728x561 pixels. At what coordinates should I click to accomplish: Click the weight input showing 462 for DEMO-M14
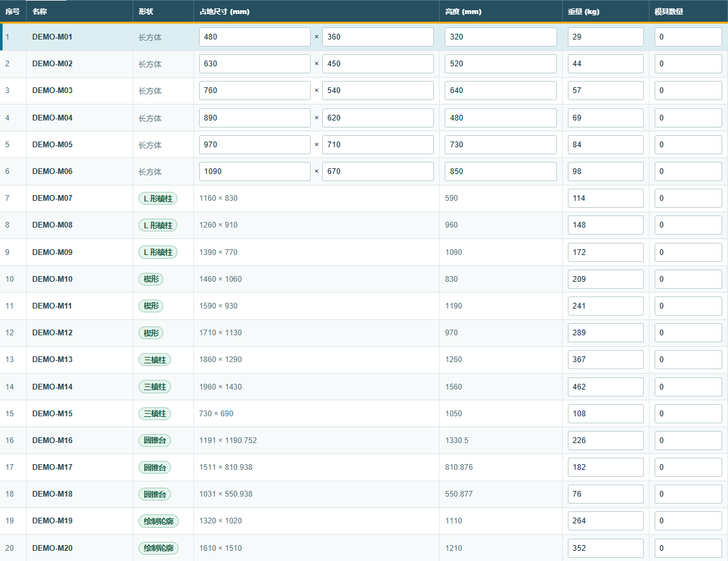click(x=605, y=387)
